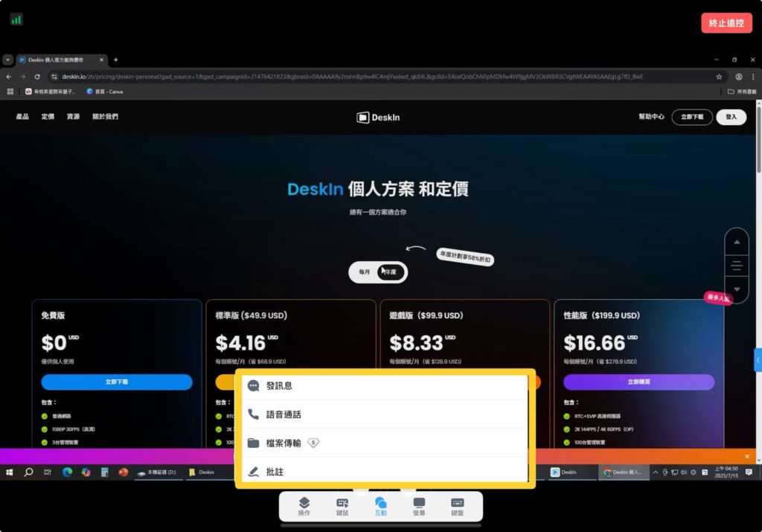Open Windows search on the remote taskbar

point(28,472)
